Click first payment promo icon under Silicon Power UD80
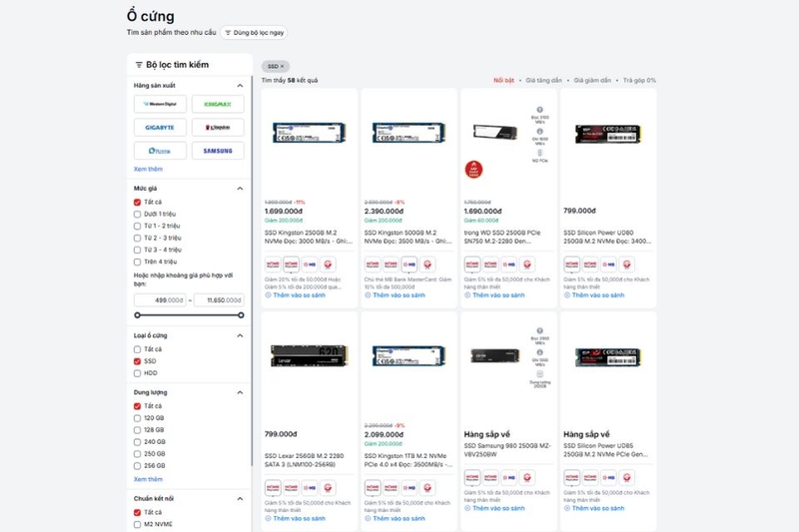 [571, 265]
